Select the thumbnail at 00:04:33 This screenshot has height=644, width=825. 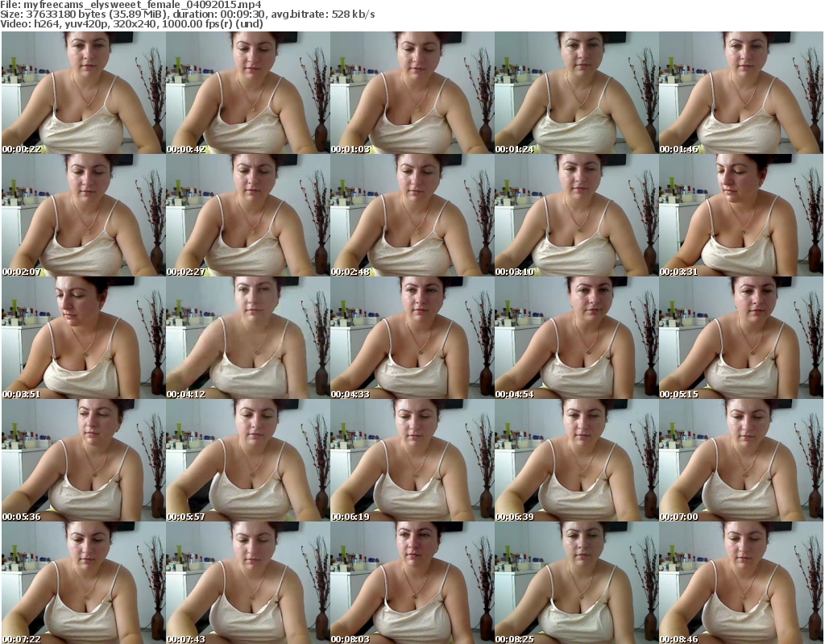tap(412, 338)
